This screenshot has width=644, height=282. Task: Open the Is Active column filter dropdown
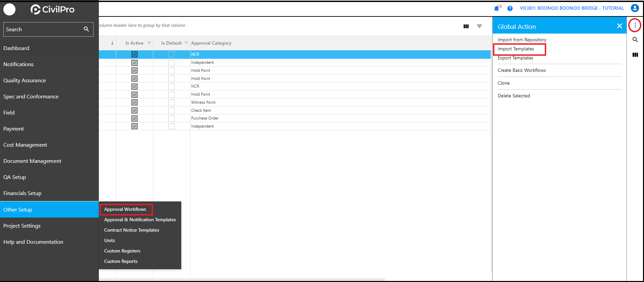pos(149,43)
